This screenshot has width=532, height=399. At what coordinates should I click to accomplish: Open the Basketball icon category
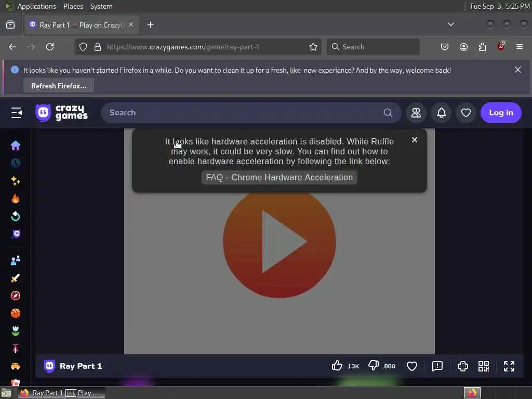(x=16, y=313)
